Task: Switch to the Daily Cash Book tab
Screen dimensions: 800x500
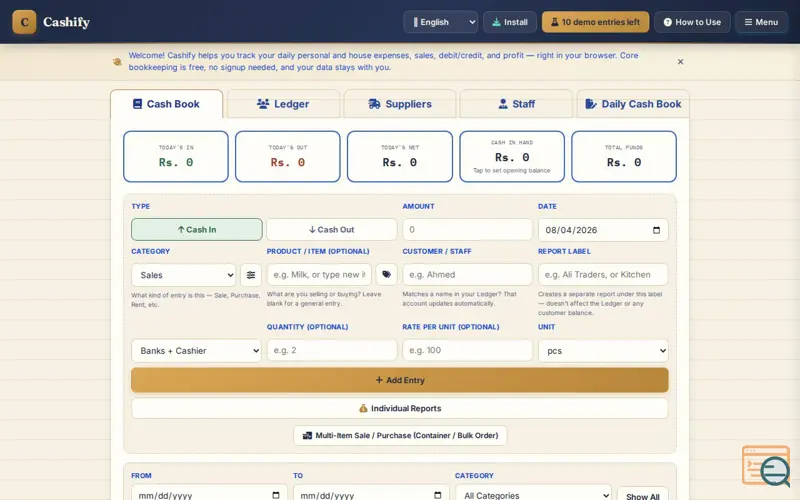Action: tap(633, 104)
